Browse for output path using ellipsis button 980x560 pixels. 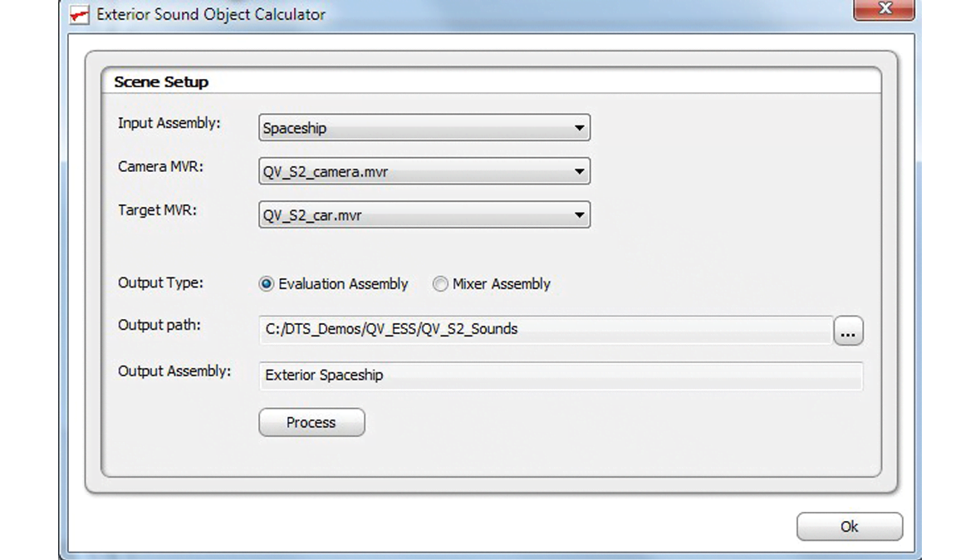848,331
